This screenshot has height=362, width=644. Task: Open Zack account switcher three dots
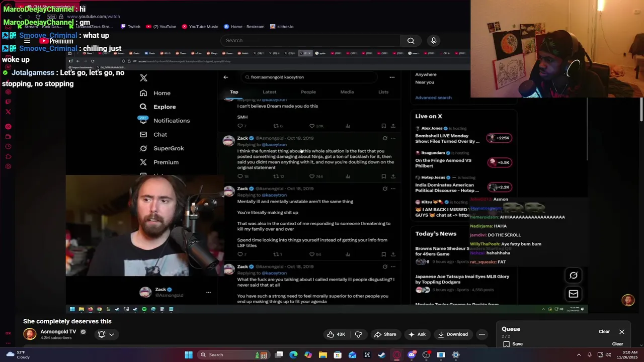coord(208,292)
